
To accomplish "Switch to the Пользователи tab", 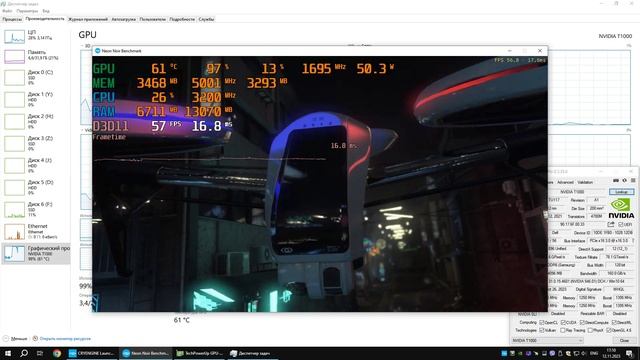I will (153, 19).
